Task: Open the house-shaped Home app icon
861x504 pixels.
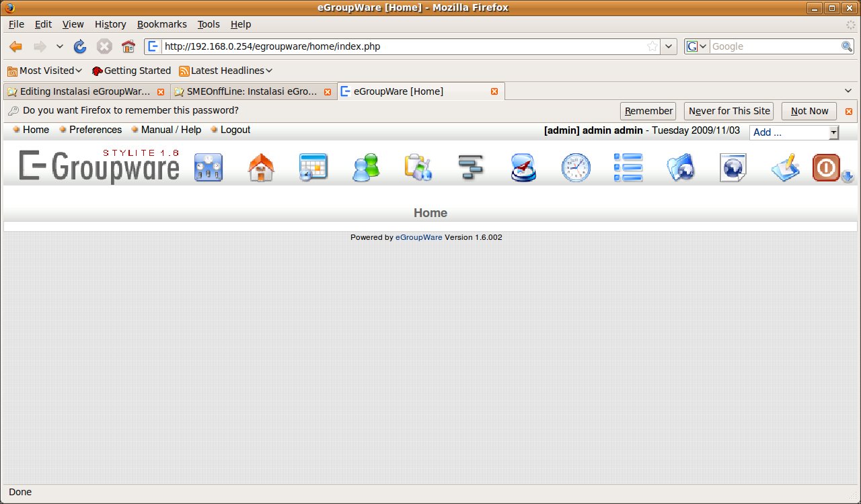Action: (261, 167)
